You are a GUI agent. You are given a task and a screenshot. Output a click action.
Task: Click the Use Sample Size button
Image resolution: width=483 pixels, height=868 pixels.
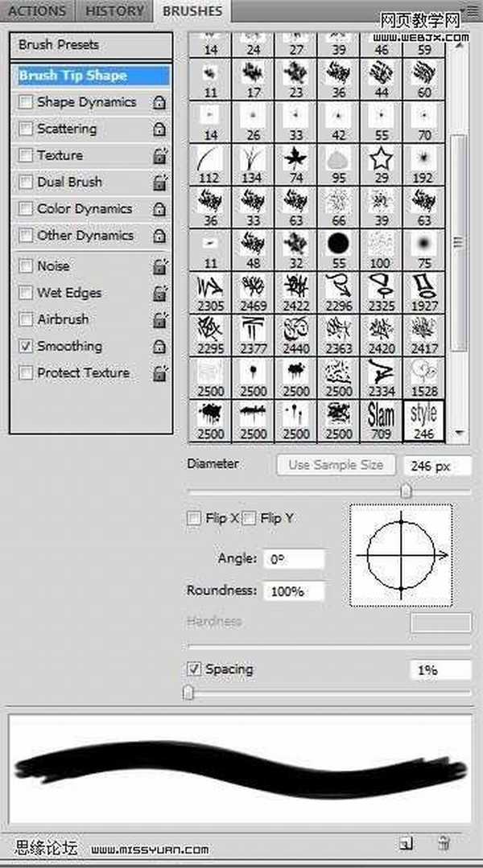[x=335, y=465]
